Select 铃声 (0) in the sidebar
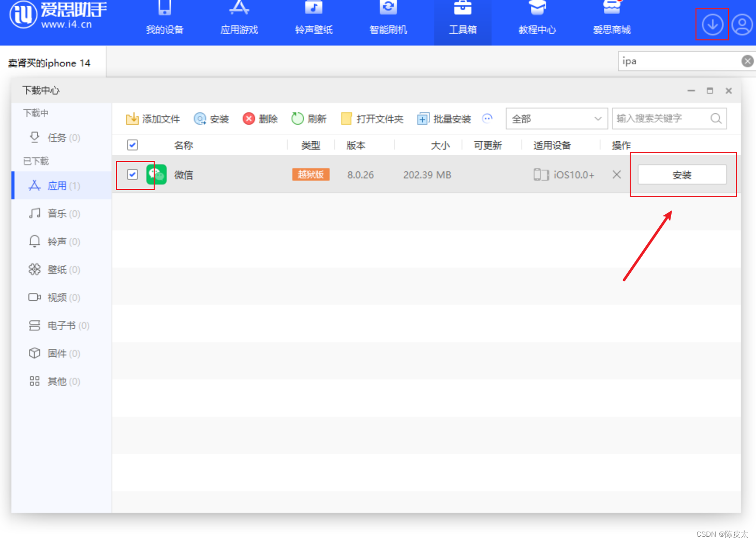Screen dimensions: 756x543 pyautogui.click(x=61, y=242)
